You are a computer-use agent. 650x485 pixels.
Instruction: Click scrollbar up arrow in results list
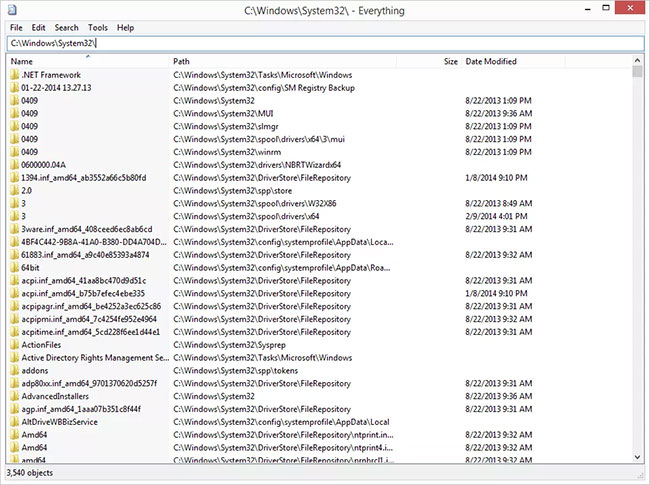coord(637,61)
